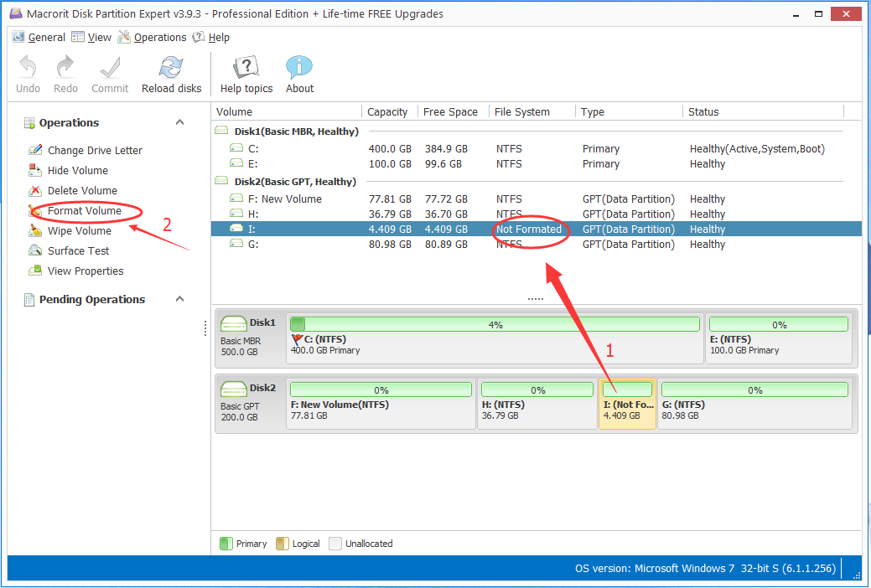Image resolution: width=871 pixels, height=588 pixels.
Task: Choose Wipe Volume in the sidebar
Action: [79, 231]
